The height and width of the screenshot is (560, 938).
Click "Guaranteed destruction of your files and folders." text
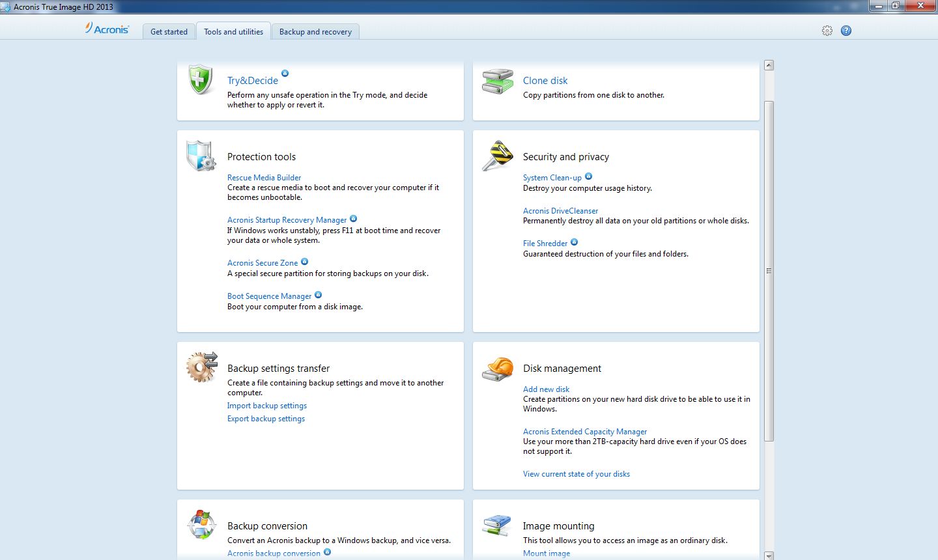click(606, 254)
